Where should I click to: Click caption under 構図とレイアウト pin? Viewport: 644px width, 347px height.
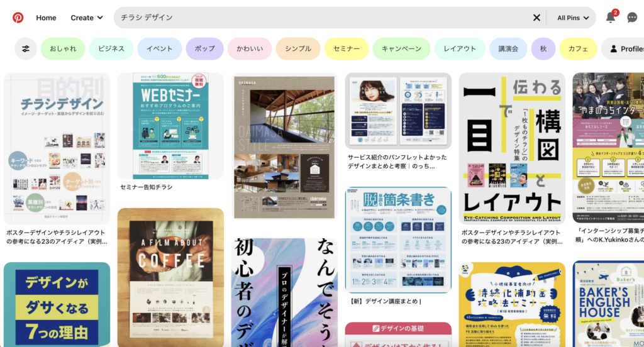coord(512,237)
